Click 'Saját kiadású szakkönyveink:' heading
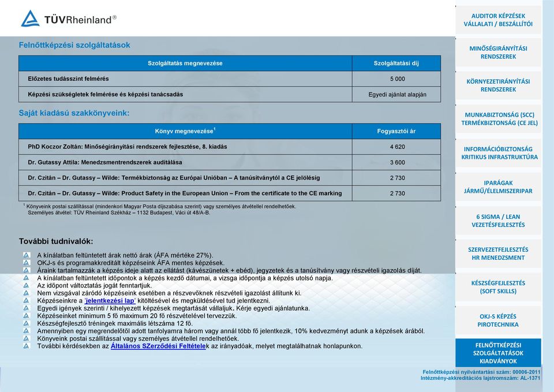The width and height of the screenshot is (554, 392). (x=74, y=113)
